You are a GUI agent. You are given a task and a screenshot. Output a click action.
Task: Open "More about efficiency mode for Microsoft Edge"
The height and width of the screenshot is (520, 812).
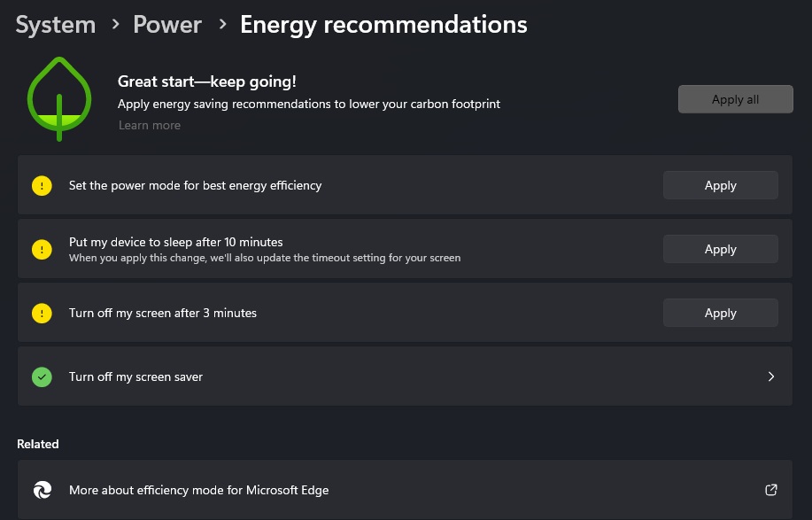(x=199, y=490)
